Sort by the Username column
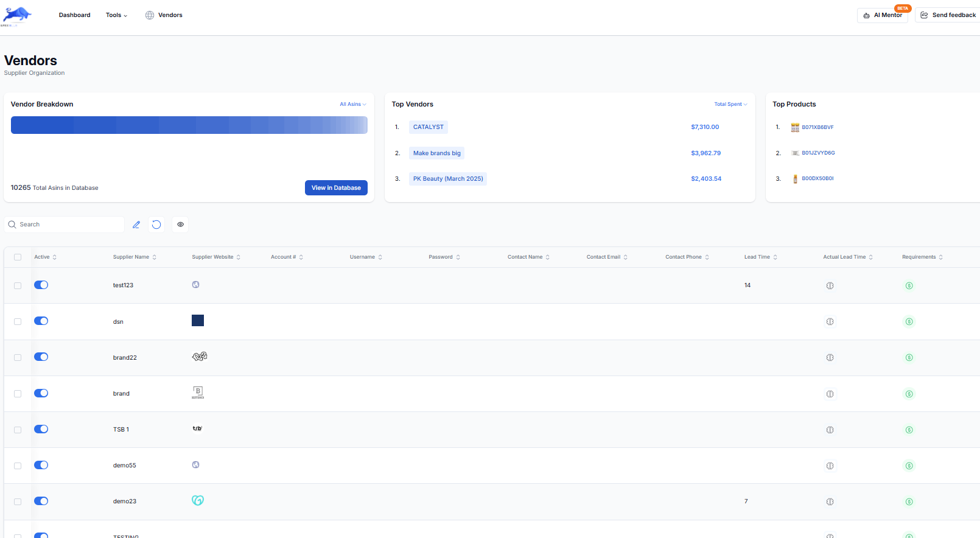The image size is (980, 538). point(366,257)
